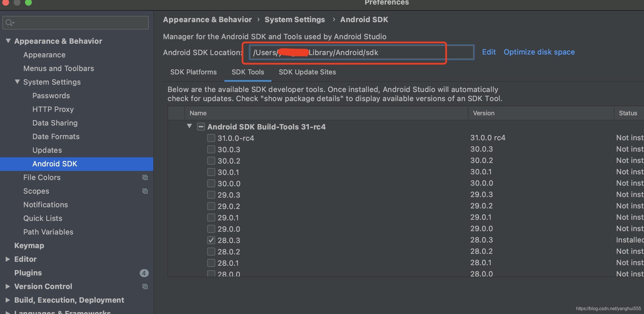Screen dimensions: 644x314
Task: Collapse Android SDK Build-Tools tree node
Action: tap(189, 126)
